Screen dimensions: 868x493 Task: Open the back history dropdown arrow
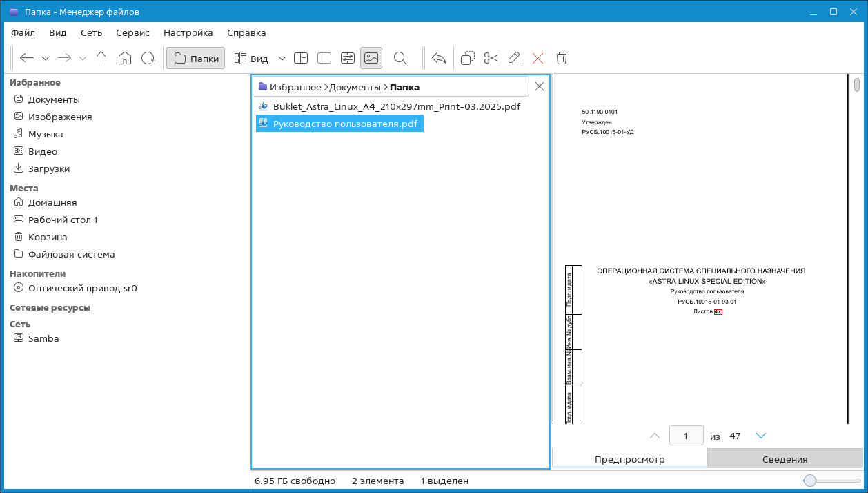tap(46, 59)
